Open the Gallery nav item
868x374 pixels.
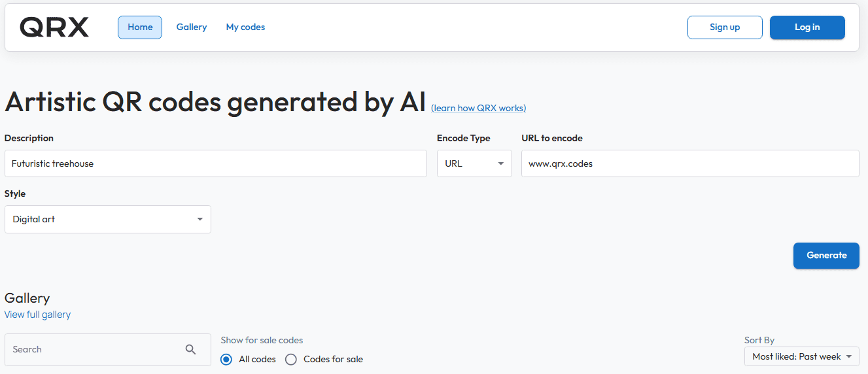coord(192,27)
